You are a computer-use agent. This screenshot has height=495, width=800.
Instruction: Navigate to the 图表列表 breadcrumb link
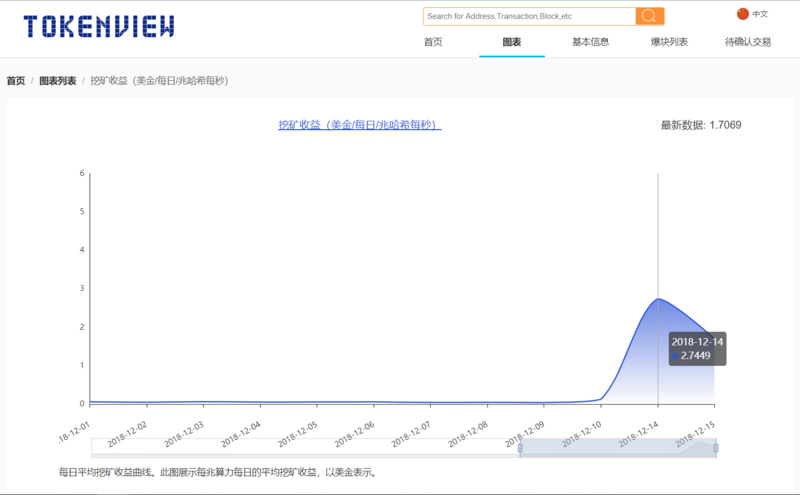pyautogui.click(x=57, y=80)
